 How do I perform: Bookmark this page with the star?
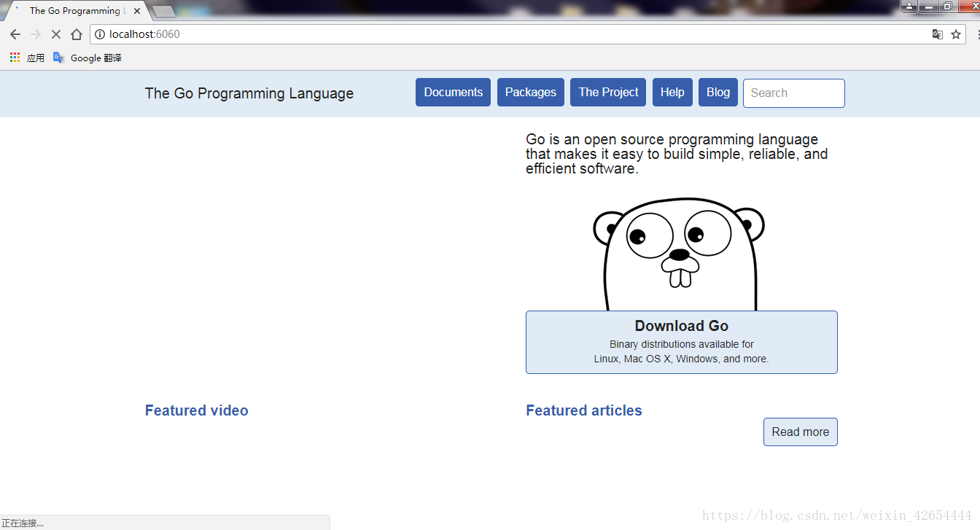click(x=956, y=34)
